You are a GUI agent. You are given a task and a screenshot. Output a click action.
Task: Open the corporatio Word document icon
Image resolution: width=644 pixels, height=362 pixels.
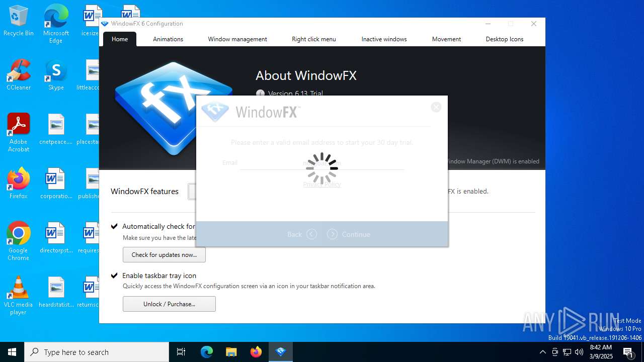56,184
